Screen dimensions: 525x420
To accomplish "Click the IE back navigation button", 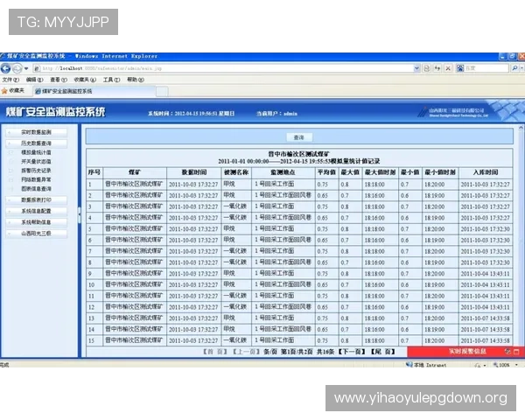I will pos(7,68).
